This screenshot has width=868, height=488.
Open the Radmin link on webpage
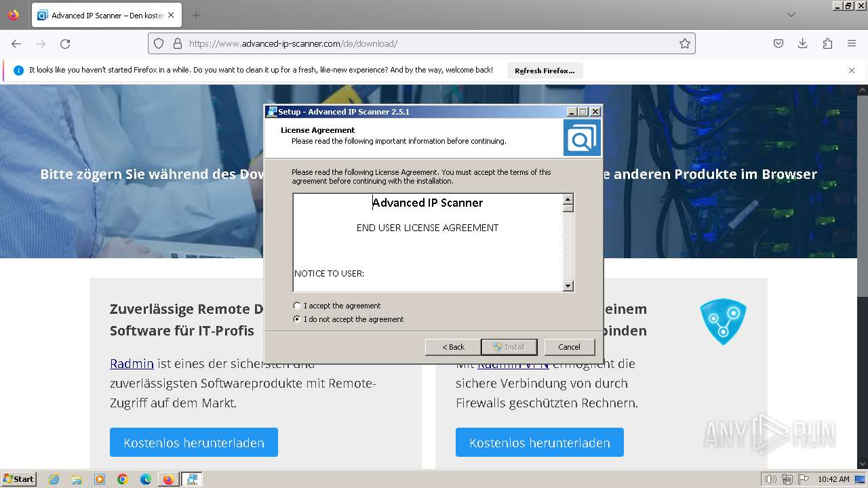(132, 364)
